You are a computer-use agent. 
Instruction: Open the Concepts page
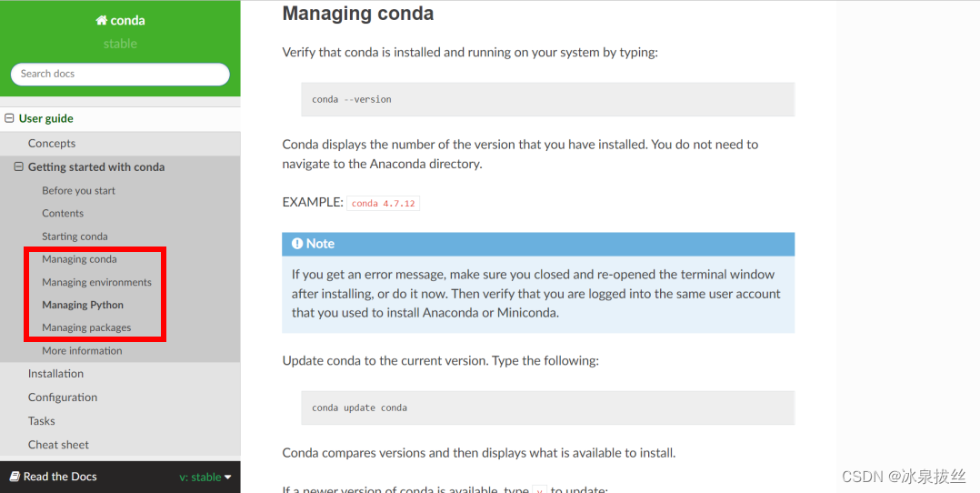coord(52,144)
